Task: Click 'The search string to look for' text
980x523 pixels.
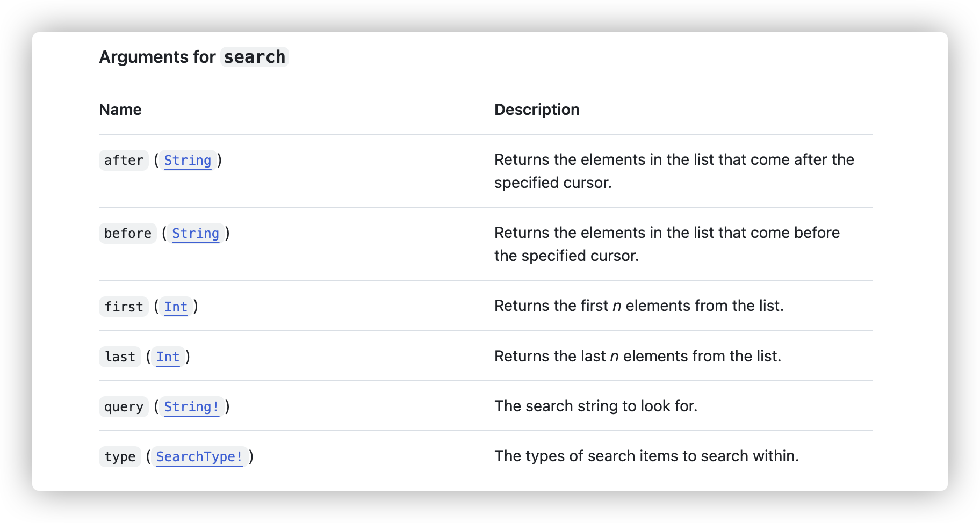Action: pos(595,406)
